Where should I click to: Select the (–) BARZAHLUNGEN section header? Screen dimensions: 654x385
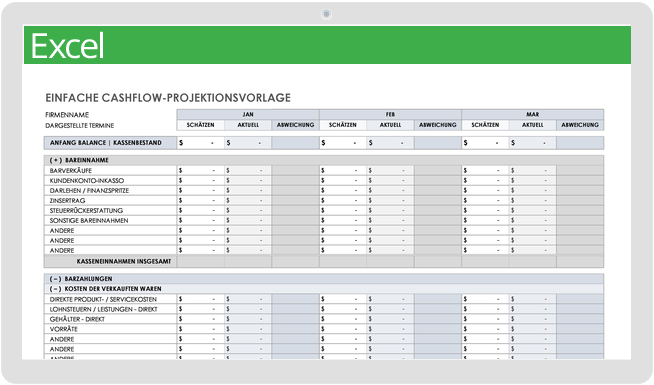324,279
